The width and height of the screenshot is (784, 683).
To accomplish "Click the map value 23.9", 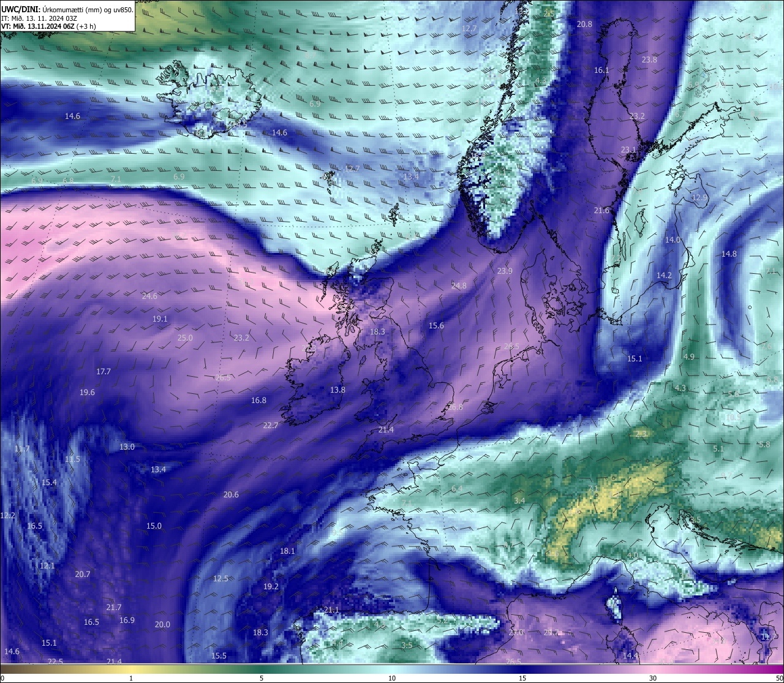I will pyautogui.click(x=505, y=271).
